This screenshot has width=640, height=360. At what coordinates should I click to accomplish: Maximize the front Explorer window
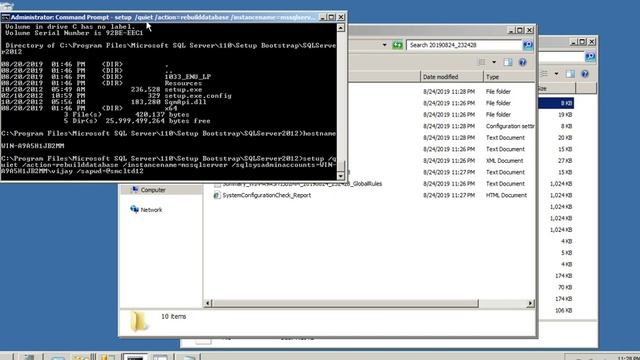[x=520, y=30]
